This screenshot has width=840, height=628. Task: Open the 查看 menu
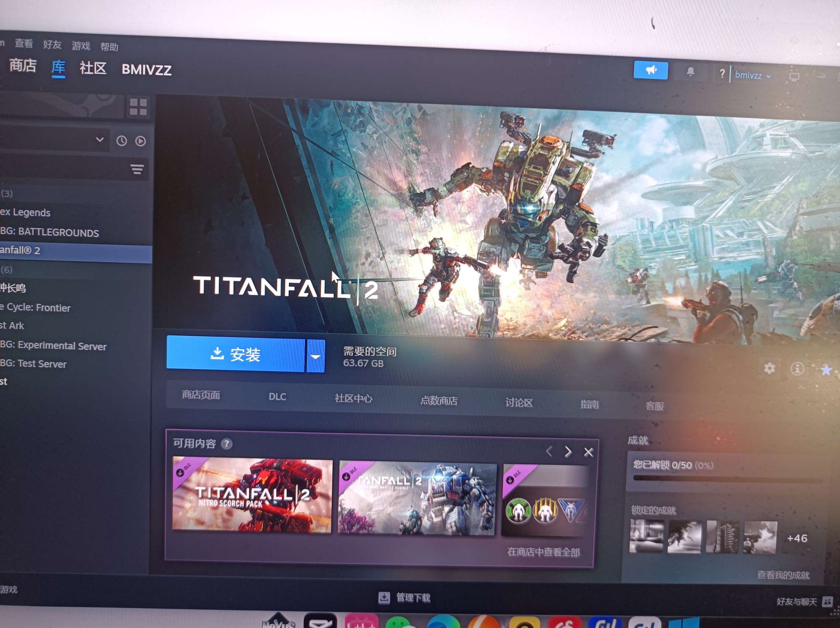(x=24, y=43)
